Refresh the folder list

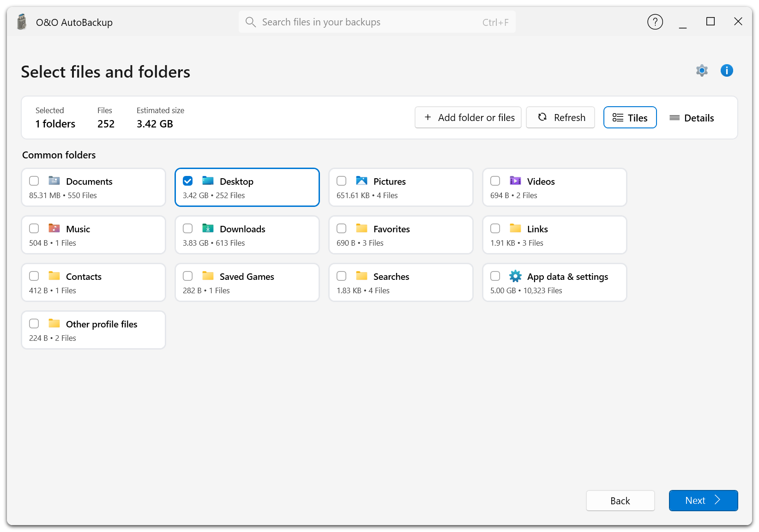pos(560,118)
